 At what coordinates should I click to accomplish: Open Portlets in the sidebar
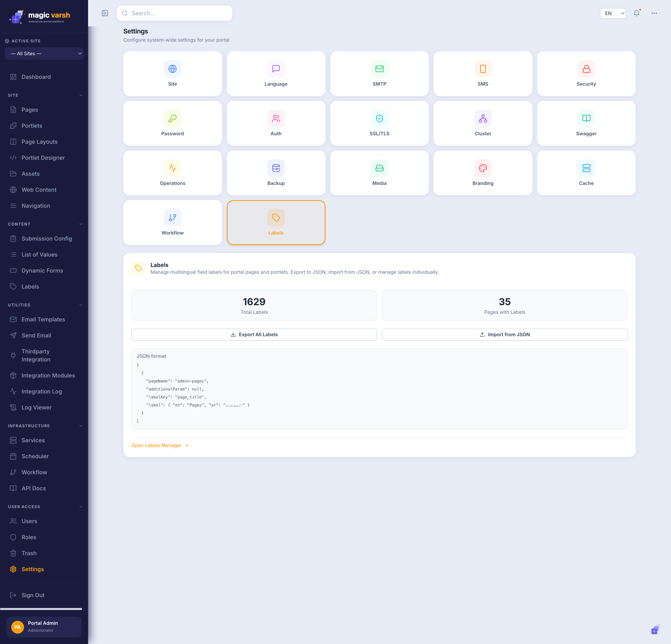[44, 126]
